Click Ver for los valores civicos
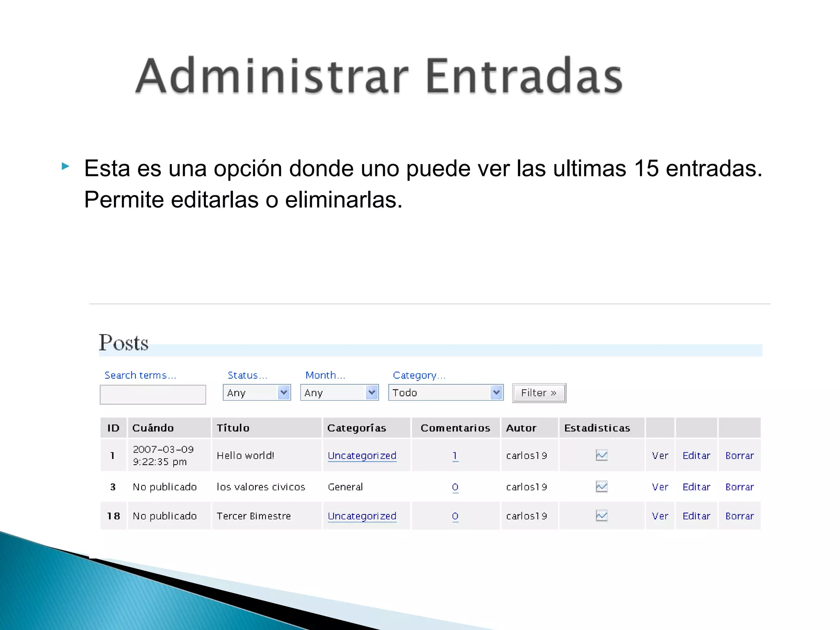Screen dimensions: 840x630 pos(660,487)
